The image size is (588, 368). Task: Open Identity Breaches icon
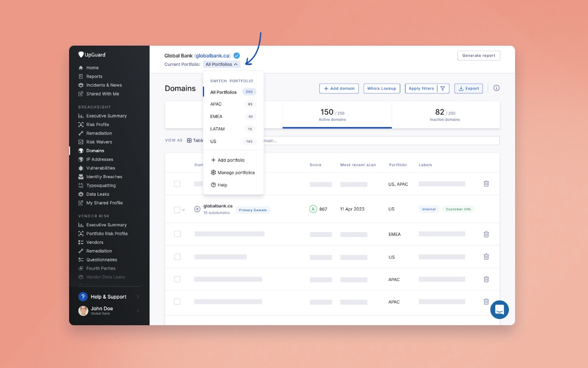click(81, 177)
